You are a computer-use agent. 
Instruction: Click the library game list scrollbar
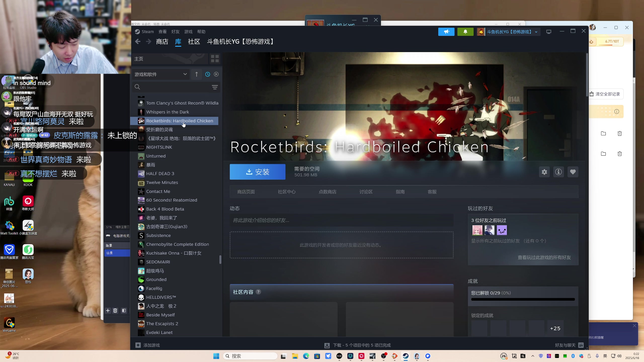(220, 260)
